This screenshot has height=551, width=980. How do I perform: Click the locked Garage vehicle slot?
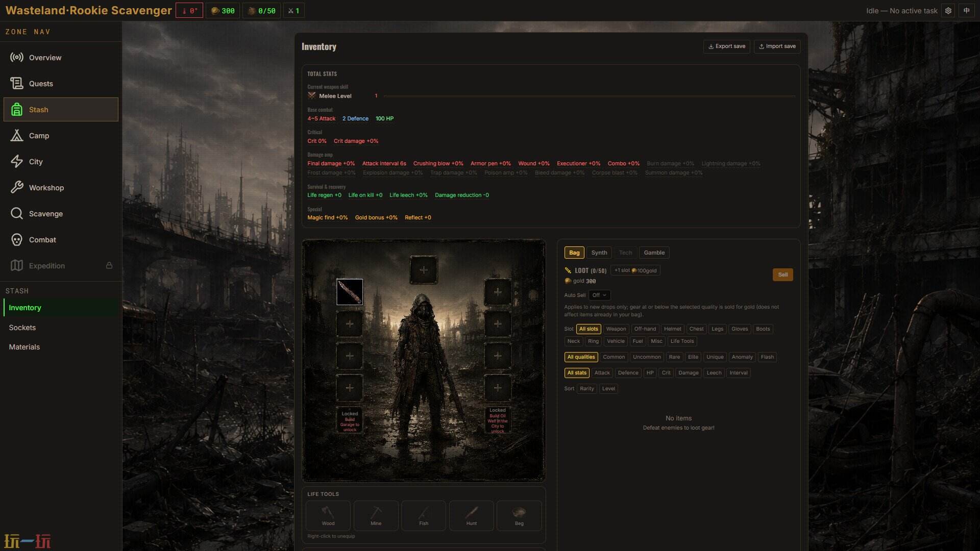tap(350, 420)
